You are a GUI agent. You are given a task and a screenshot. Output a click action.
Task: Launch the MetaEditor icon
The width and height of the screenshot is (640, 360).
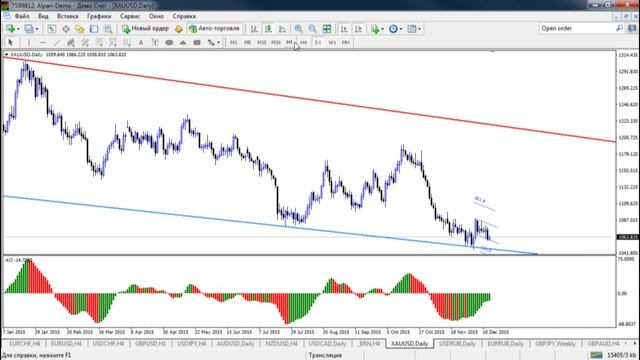tap(178, 29)
